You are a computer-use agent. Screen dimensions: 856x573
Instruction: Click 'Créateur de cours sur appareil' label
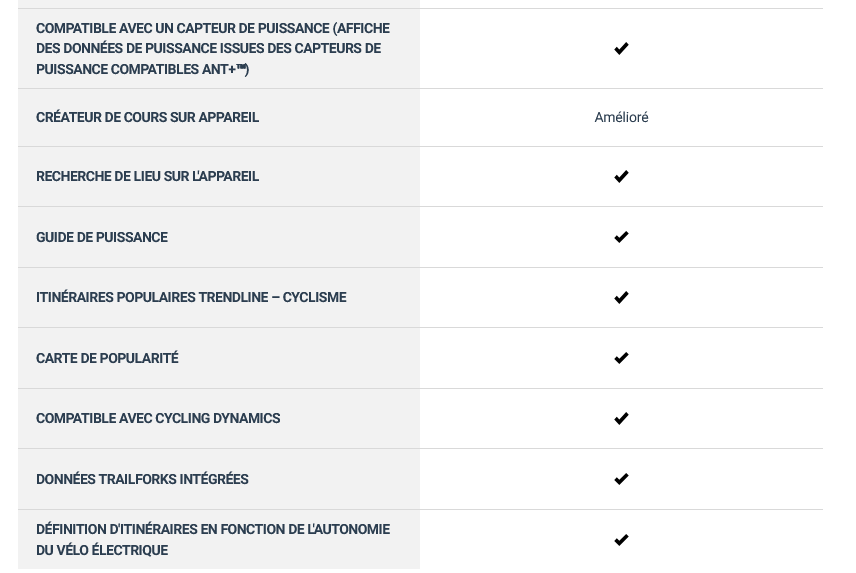(147, 117)
